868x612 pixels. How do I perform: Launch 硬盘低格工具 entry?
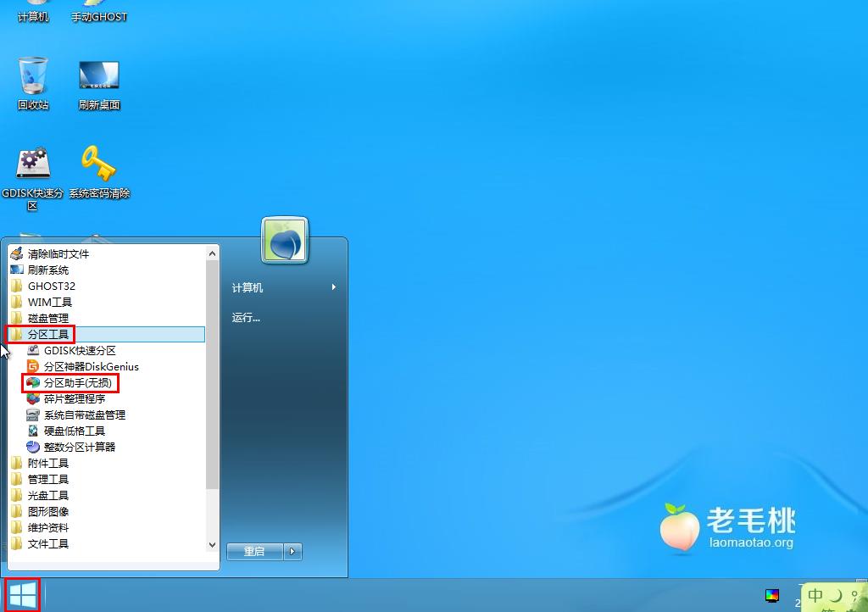tap(74, 431)
